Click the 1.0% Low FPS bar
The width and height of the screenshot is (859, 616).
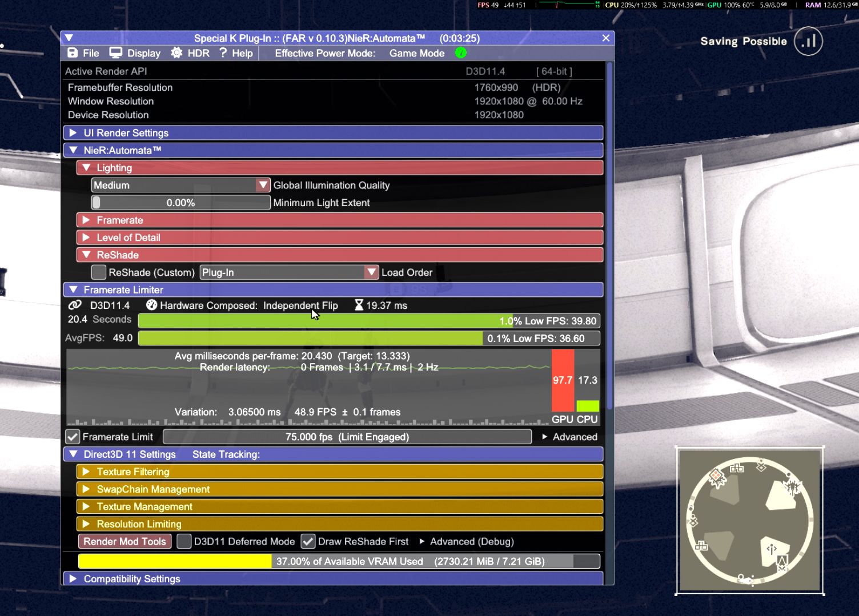tap(369, 321)
